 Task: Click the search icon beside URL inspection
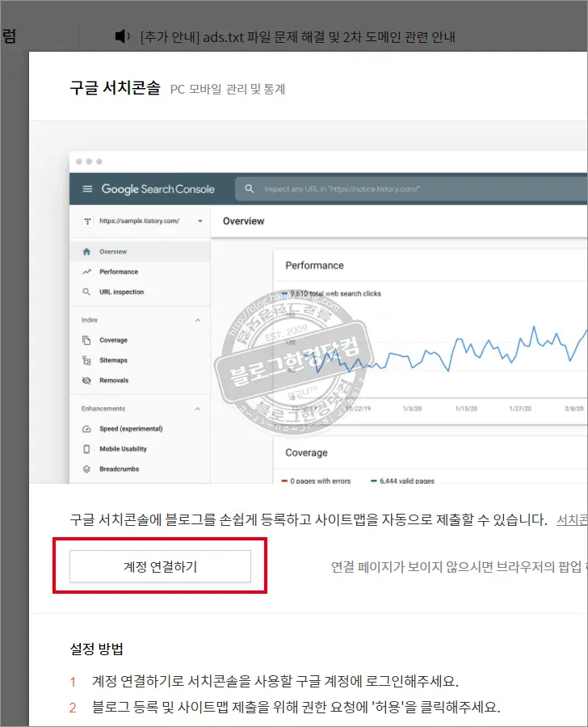click(86, 292)
